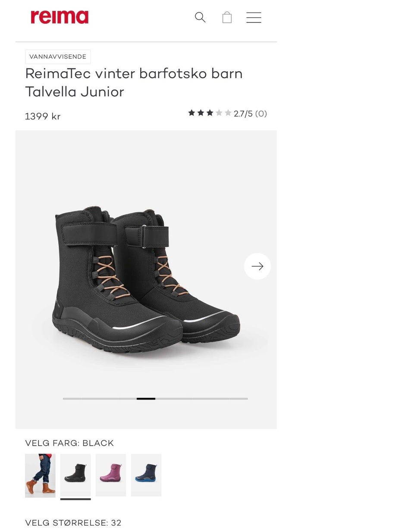Image resolution: width=414 pixels, height=532 pixels.
Task: Open the hamburger navigation menu
Action: click(x=254, y=17)
